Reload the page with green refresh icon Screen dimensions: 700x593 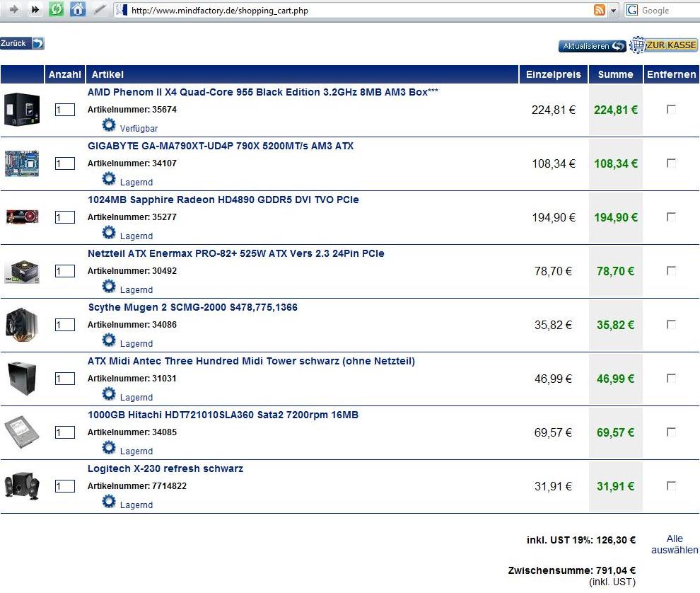[x=57, y=9]
